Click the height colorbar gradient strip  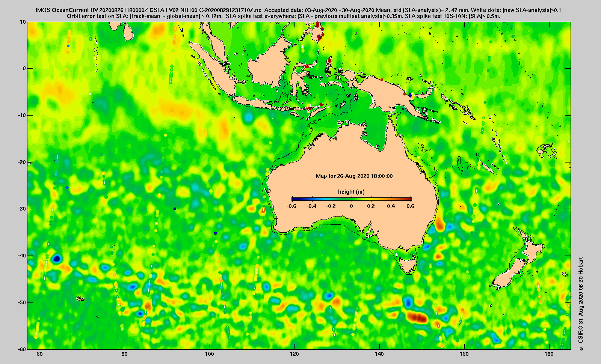(352, 199)
